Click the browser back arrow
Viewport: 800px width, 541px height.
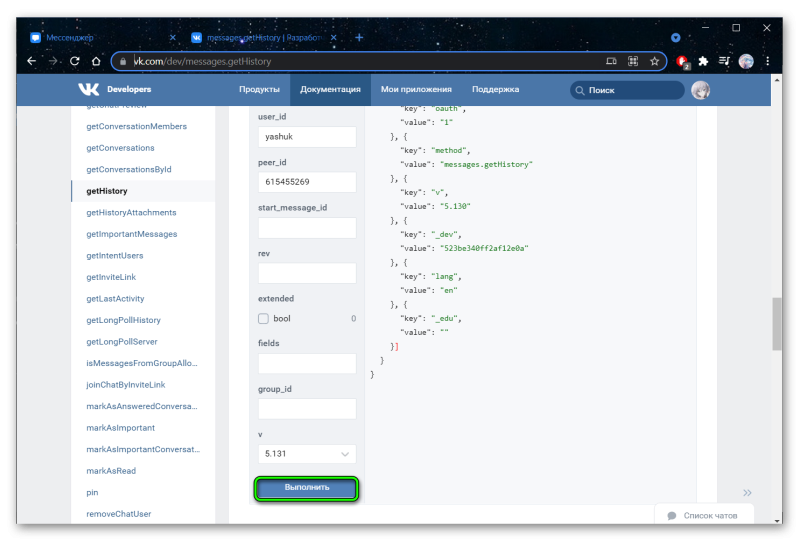click(32, 61)
